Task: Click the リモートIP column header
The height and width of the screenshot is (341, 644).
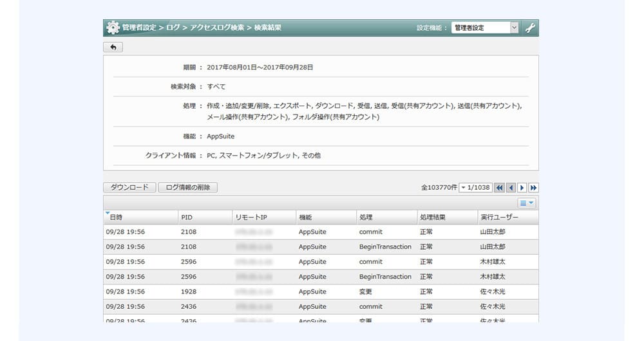Action: coord(251,217)
